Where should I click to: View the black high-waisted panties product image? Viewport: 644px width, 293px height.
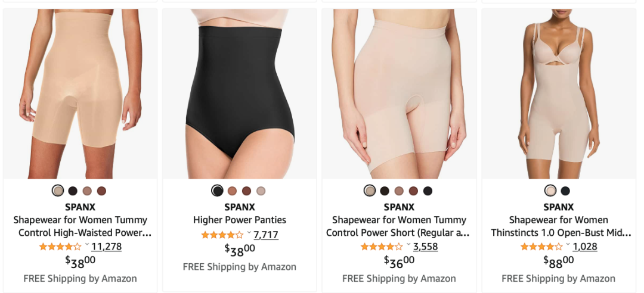coord(240,93)
